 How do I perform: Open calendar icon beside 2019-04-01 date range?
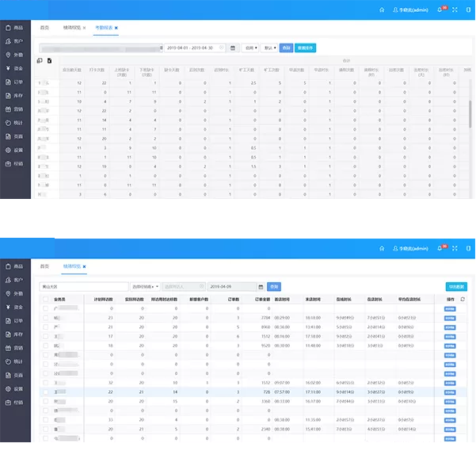coord(233,48)
